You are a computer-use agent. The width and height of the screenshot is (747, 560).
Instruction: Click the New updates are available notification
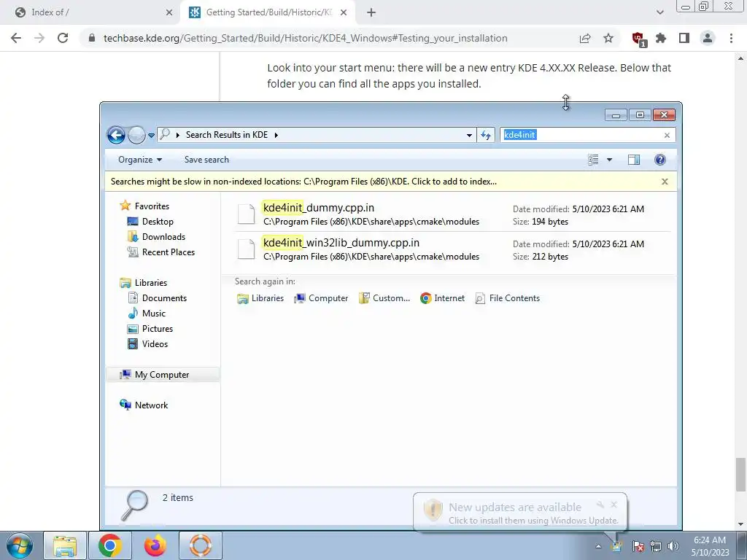tap(519, 513)
